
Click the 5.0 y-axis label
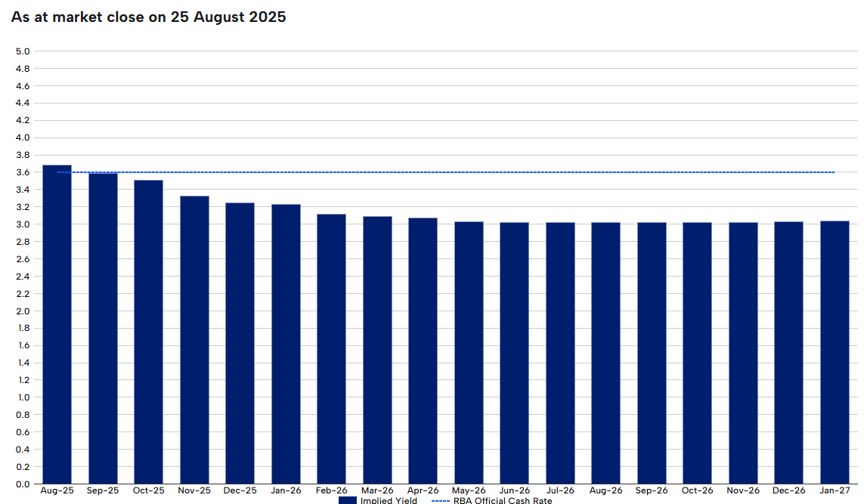(x=22, y=51)
